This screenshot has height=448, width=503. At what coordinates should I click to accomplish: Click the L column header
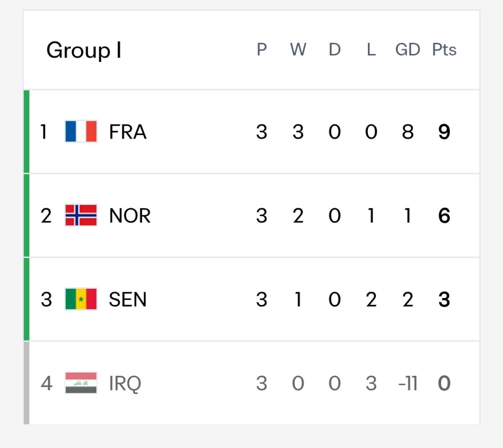click(x=371, y=50)
